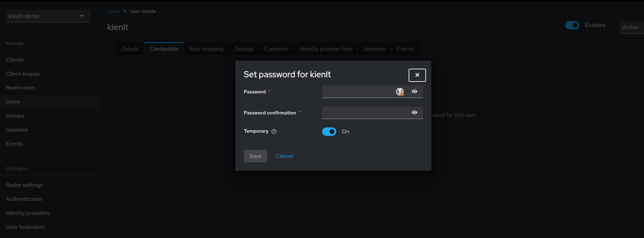Click inside the Password confirmation input

tap(364, 112)
